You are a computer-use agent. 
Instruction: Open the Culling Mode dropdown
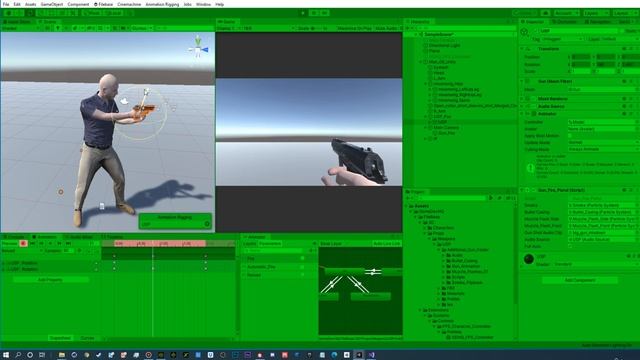click(x=603, y=149)
